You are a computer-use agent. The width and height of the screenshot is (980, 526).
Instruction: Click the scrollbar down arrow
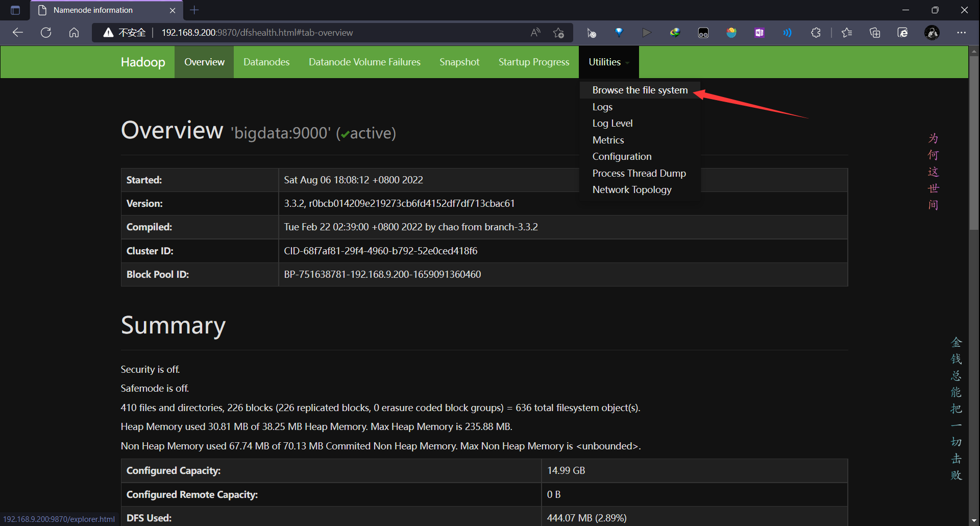pyautogui.click(x=974, y=521)
